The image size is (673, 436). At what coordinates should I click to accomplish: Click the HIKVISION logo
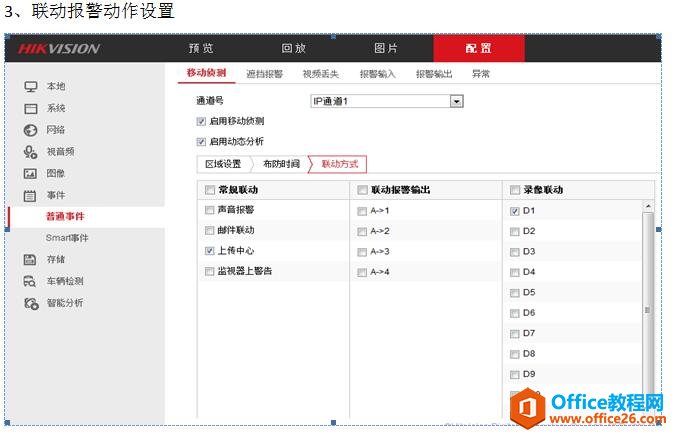coord(58,48)
